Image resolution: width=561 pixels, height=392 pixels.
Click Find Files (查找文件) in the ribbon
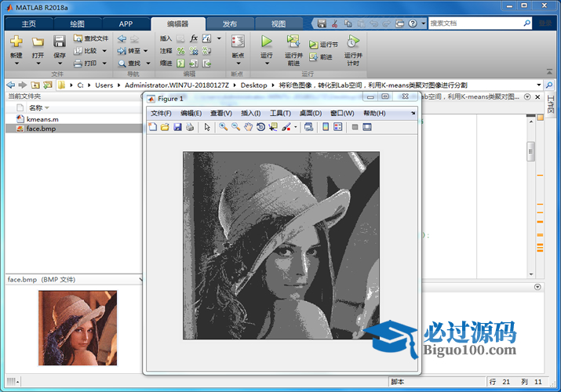(91, 38)
